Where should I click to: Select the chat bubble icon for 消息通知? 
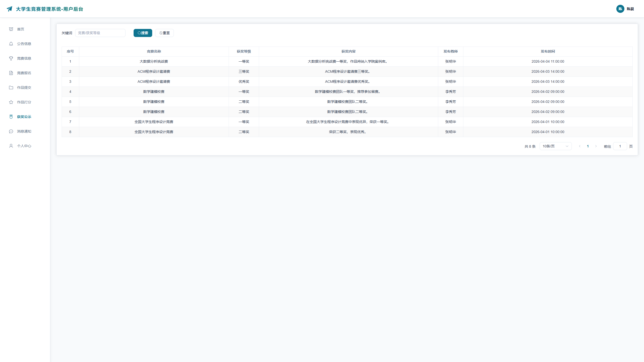(x=11, y=131)
